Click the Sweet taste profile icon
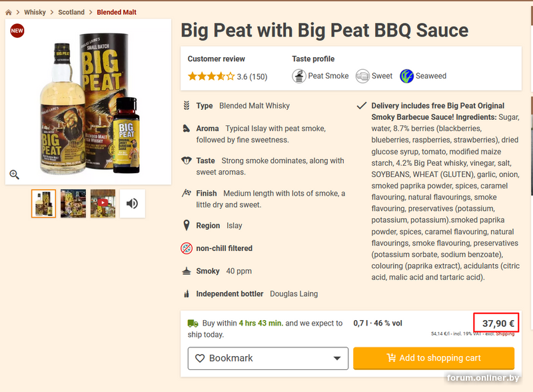The height and width of the screenshot is (392, 533). [x=362, y=76]
